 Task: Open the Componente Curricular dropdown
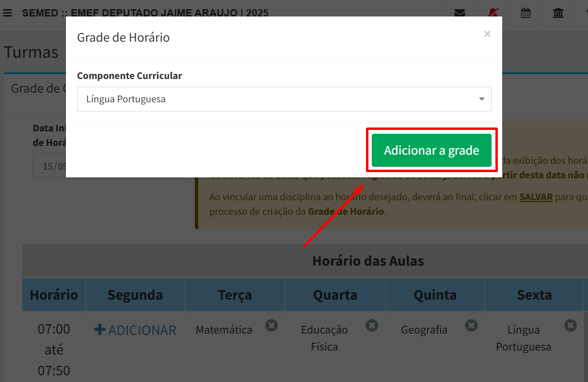pyautogui.click(x=284, y=99)
